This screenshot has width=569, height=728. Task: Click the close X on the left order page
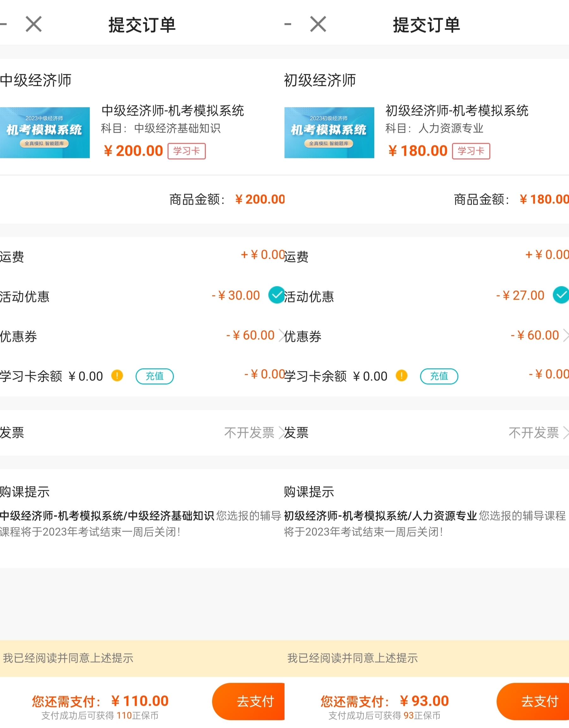33,24
